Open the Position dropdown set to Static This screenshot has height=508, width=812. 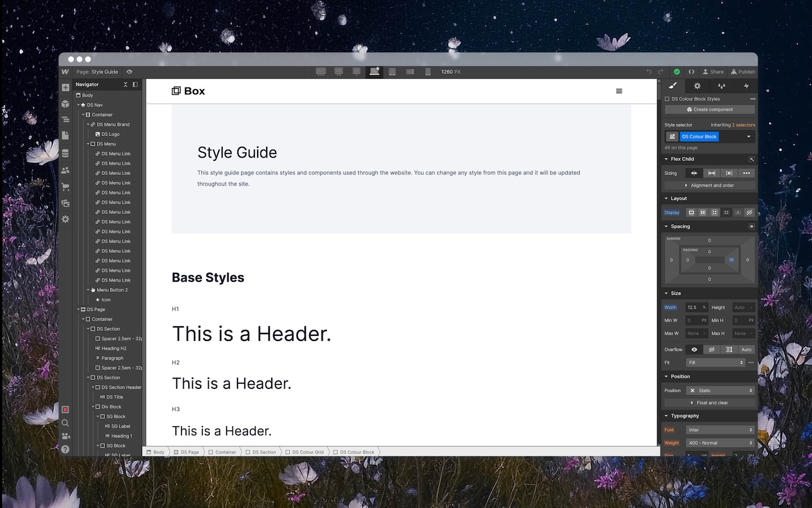pyautogui.click(x=720, y=391)
